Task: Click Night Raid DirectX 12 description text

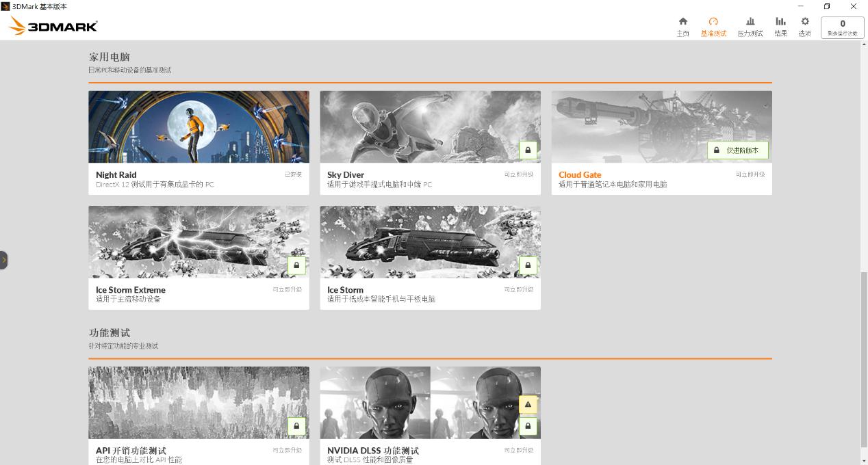Action: pos(155,184)
